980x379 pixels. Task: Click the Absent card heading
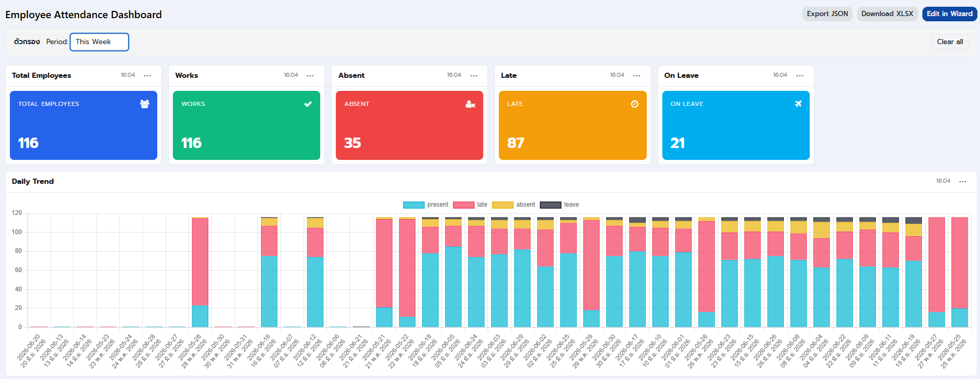pos(351,75)
